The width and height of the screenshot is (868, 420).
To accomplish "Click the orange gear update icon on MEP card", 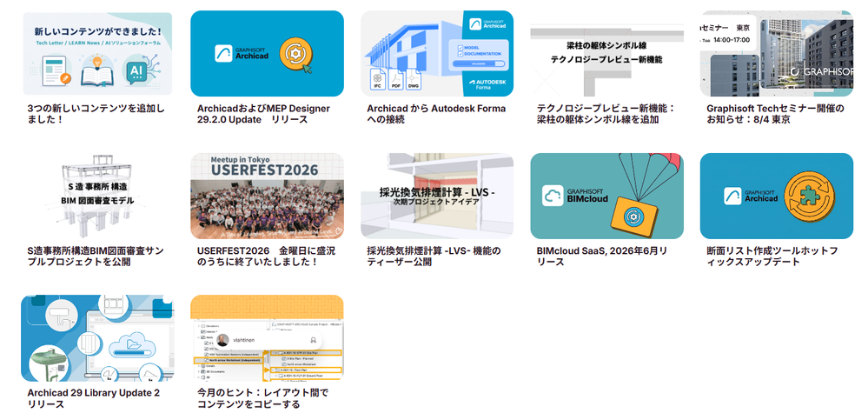I will point(295,54).
